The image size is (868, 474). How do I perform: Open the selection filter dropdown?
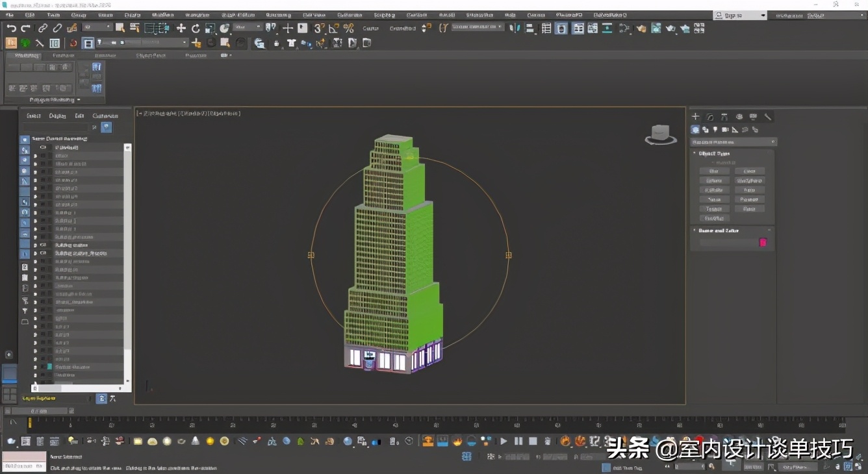(x=98, y=27)
